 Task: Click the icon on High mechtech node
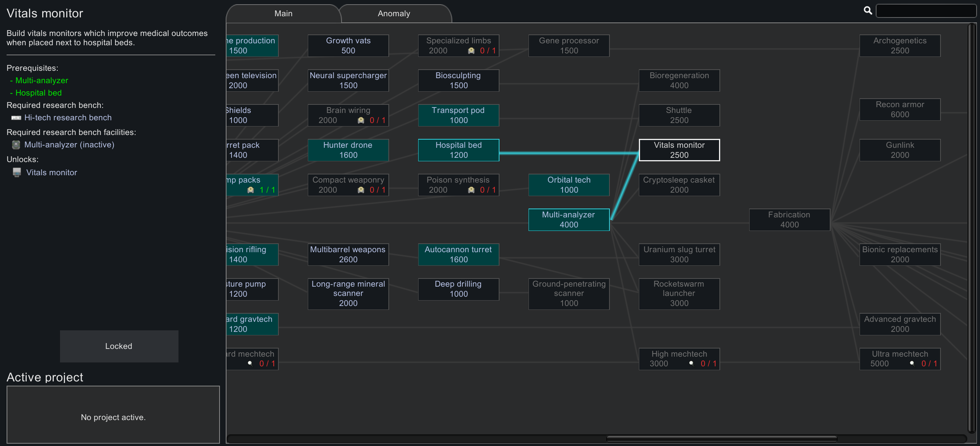pyautogui.click(x=691, y=364)
